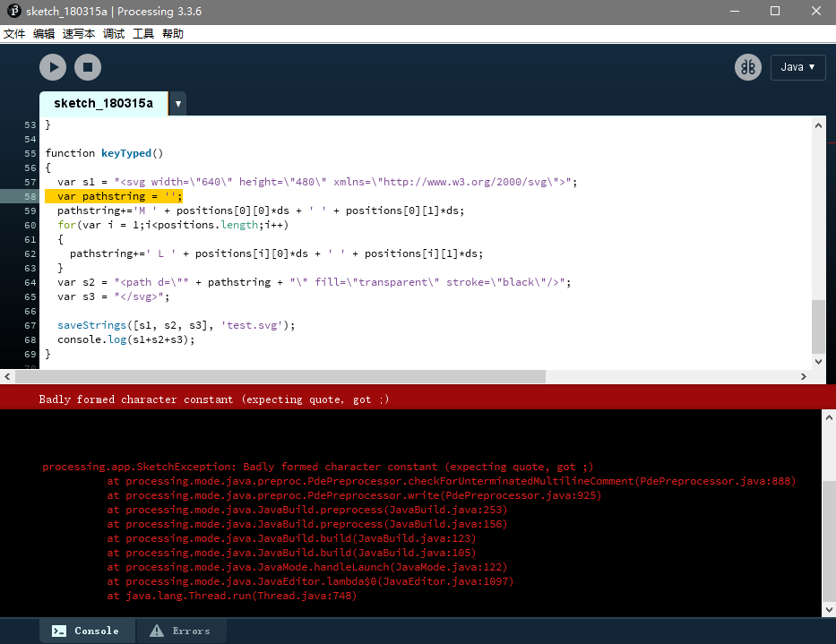
Task: Click line number 58 in gutter
Action: [30, 196]
